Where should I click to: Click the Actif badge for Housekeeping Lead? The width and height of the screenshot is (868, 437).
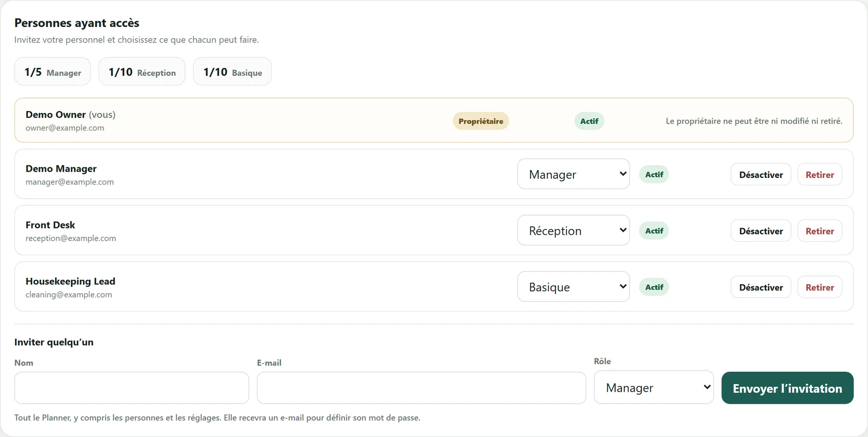click(654, 287)
